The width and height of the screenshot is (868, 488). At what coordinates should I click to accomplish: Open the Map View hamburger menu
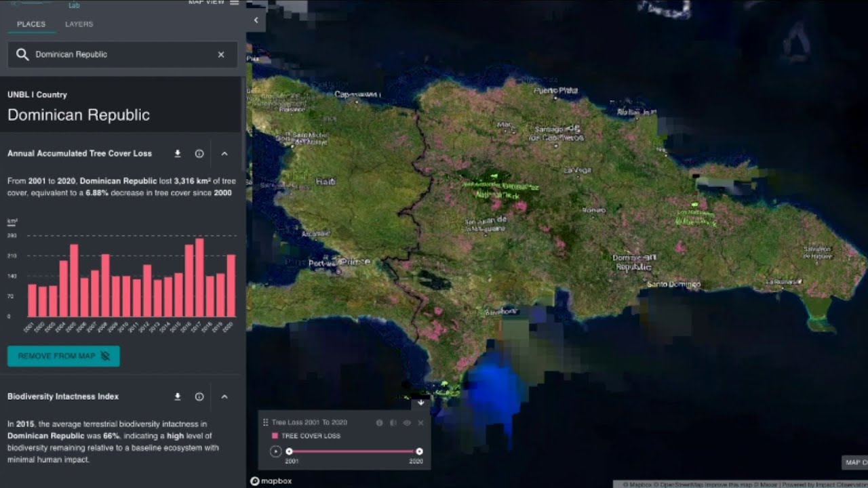(234, 3)
